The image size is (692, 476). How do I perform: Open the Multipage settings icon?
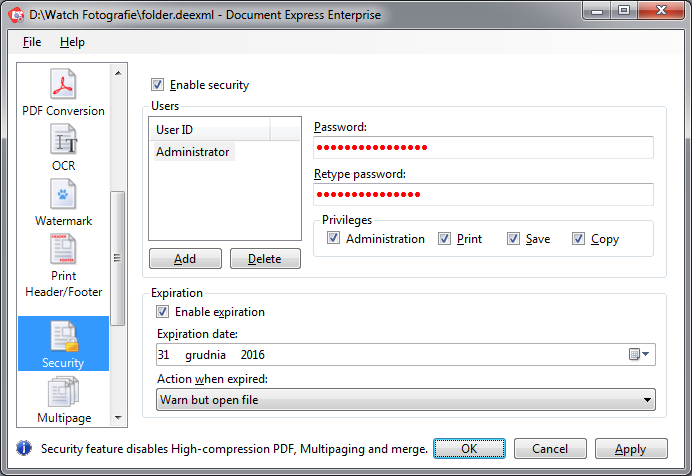pyautogui.click(x=63, y=392)
